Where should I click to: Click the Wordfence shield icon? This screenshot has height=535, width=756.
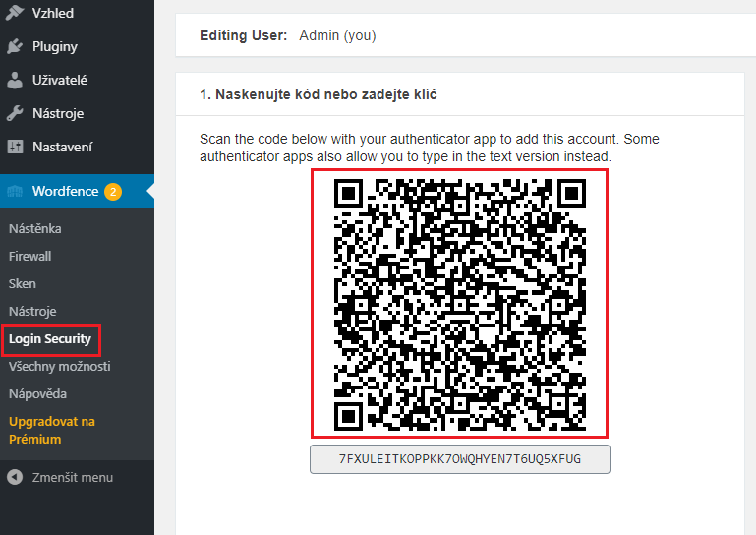click(x=15, y=191)
